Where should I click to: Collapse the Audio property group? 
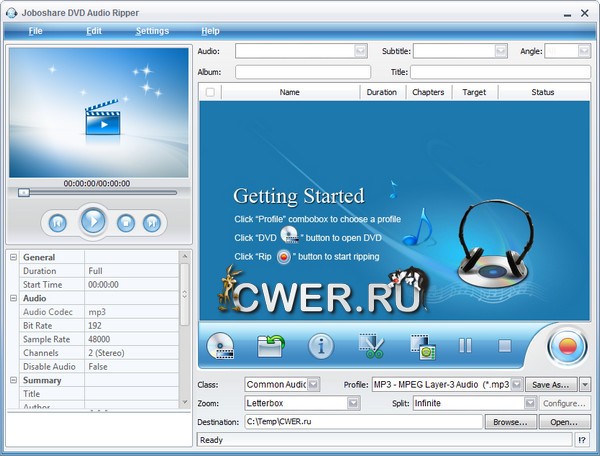pos(14,298)
